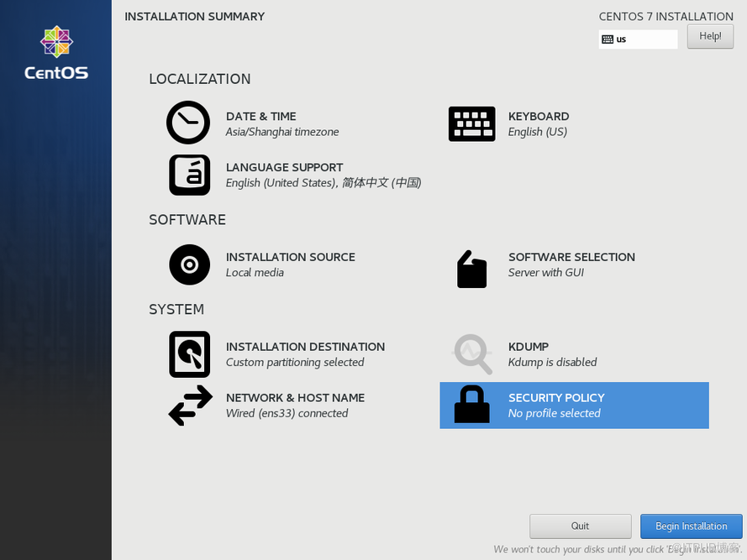Image resolution: width=747 pixels, height=560 pixels.
Task: Start setup with Begin Installation button
Action: click(691, 526)
